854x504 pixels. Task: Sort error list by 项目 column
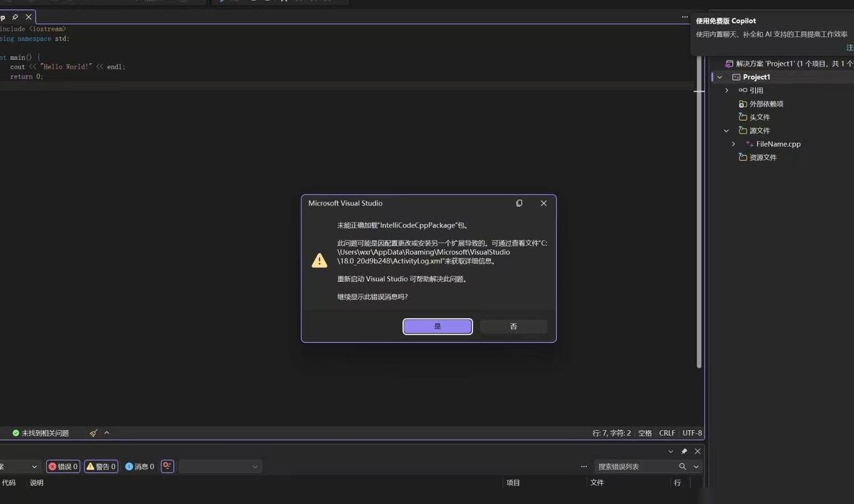pos(513,483)
